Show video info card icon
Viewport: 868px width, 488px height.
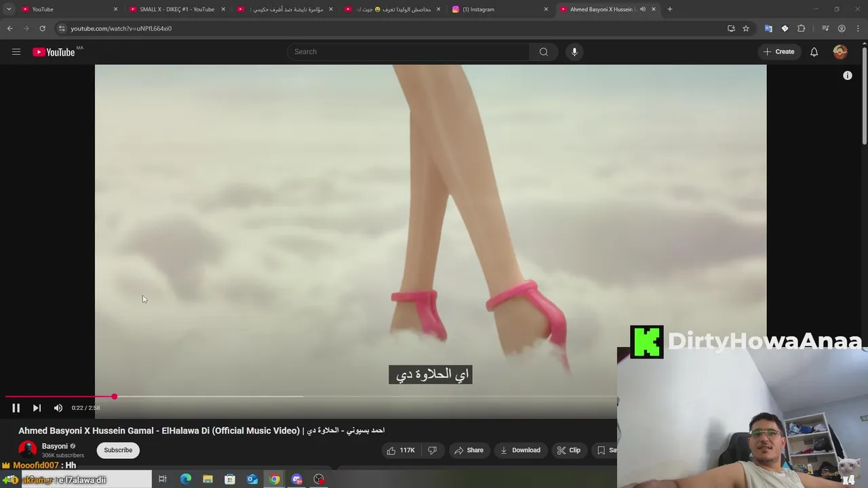847,75
